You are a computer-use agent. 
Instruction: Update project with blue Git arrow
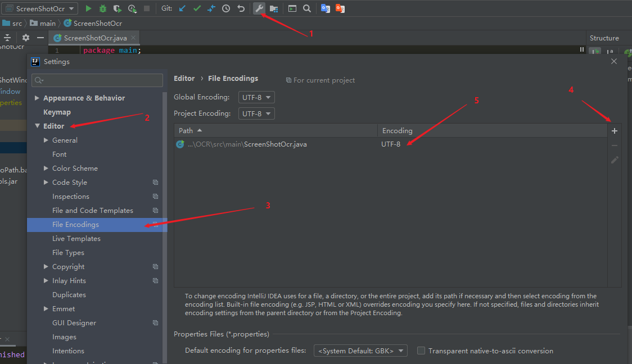pos(183,8)
